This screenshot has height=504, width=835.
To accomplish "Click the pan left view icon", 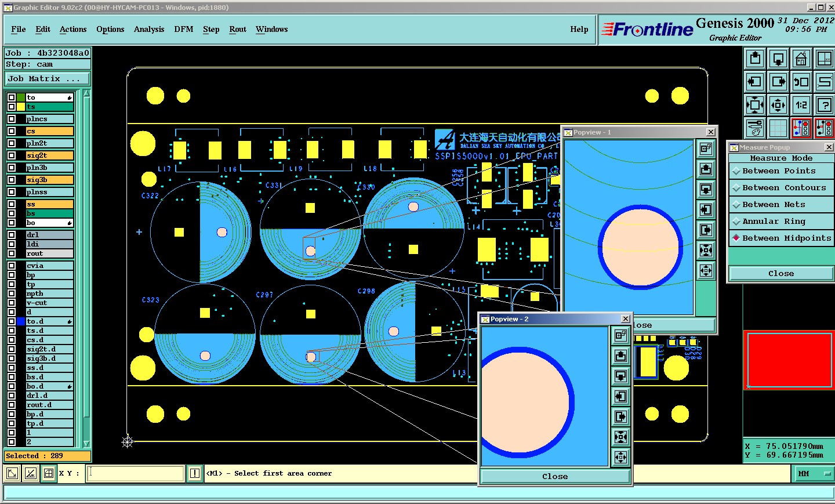I will point(755,82).
